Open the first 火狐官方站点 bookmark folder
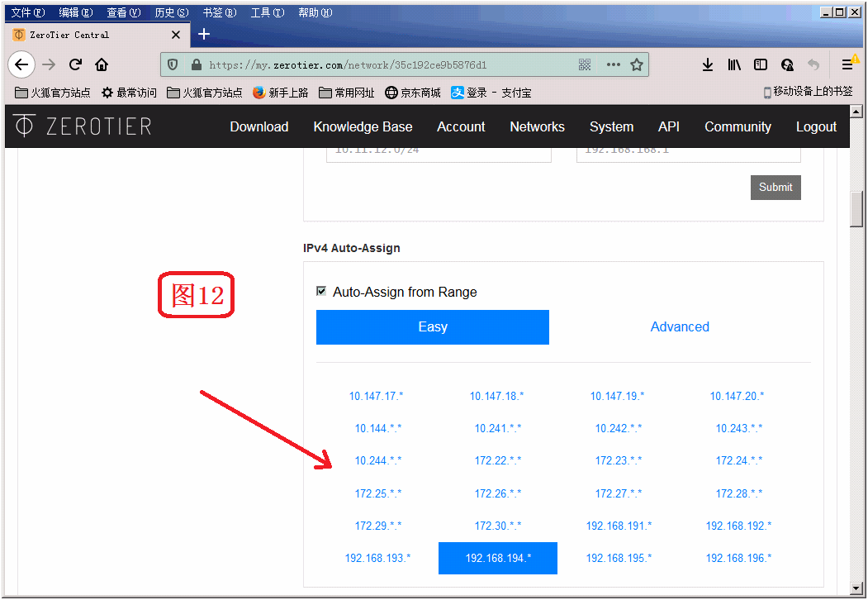 [x=53, y=93]
